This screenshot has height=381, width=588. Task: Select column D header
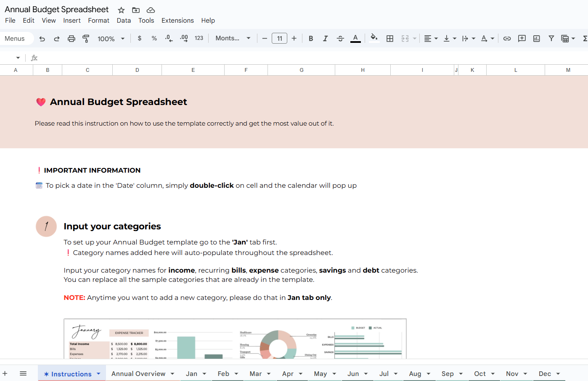(137, 70)
